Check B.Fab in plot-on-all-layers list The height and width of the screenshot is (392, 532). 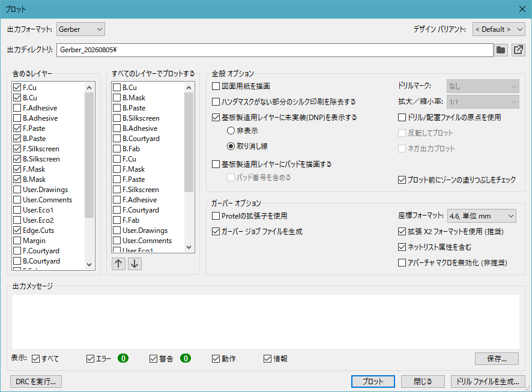(x=116, y=148)
